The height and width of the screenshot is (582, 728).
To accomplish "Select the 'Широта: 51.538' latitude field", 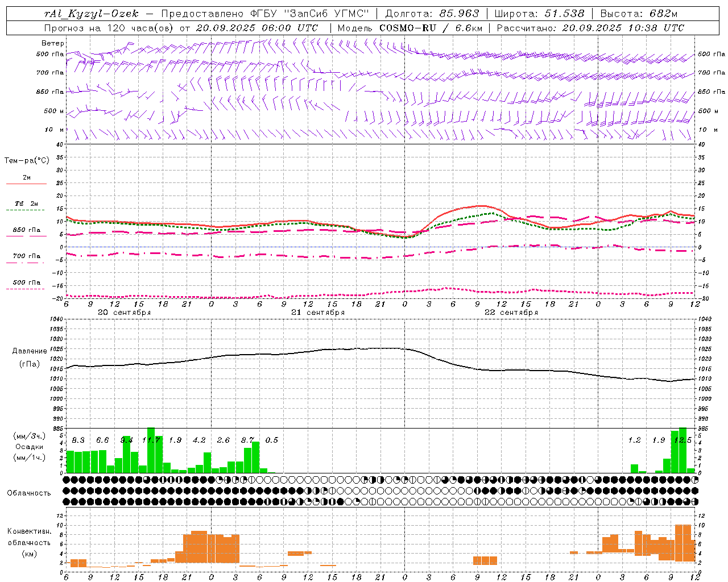I will [539, 14].
